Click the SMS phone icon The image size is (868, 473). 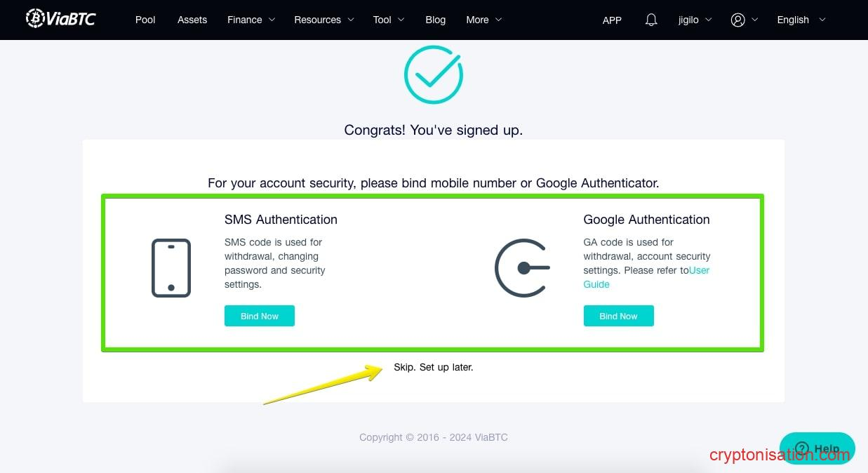pyautogui.click(x=171, y=268)
